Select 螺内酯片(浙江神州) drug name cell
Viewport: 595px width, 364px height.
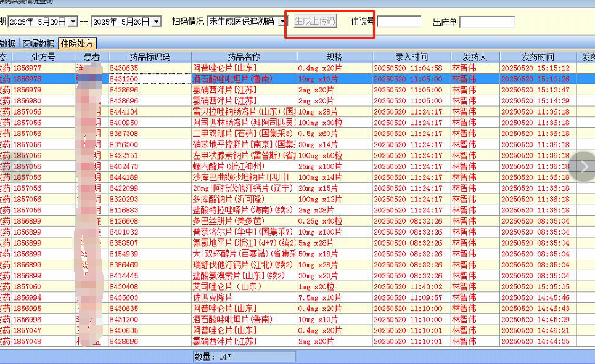point(244,166)
